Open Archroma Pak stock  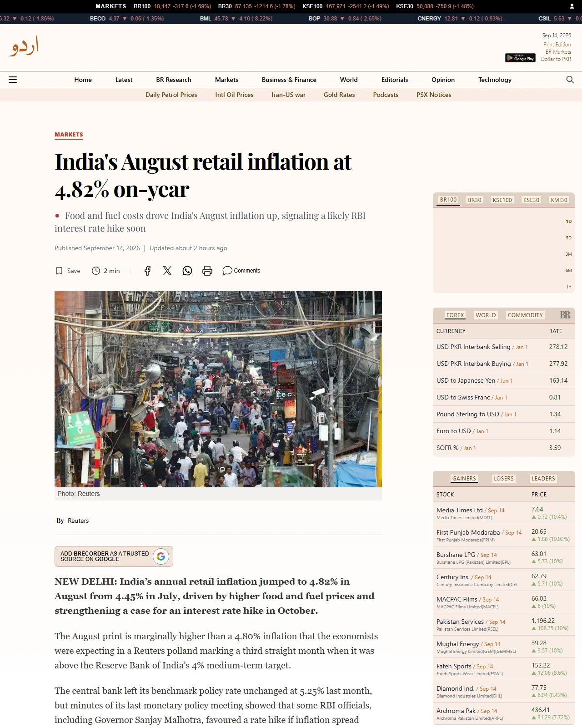pos(456,711)
